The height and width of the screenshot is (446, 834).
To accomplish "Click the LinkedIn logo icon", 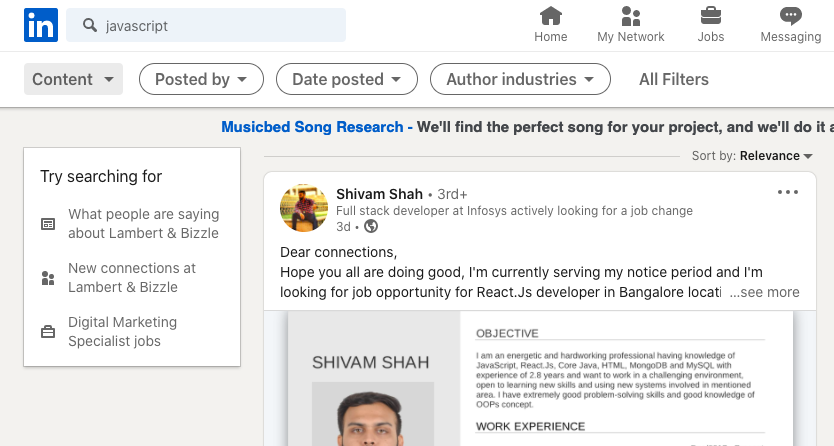I will tap(41, 25).
